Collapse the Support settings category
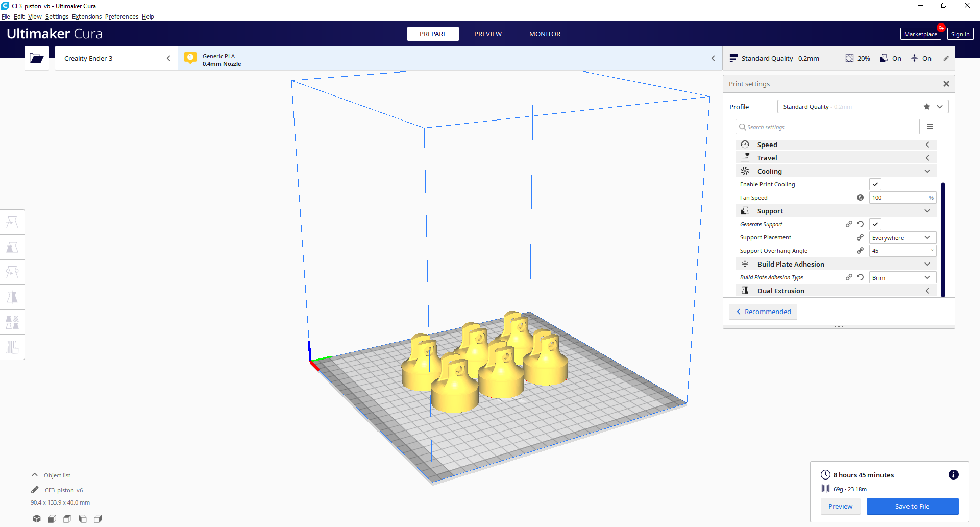 [836, 211]
